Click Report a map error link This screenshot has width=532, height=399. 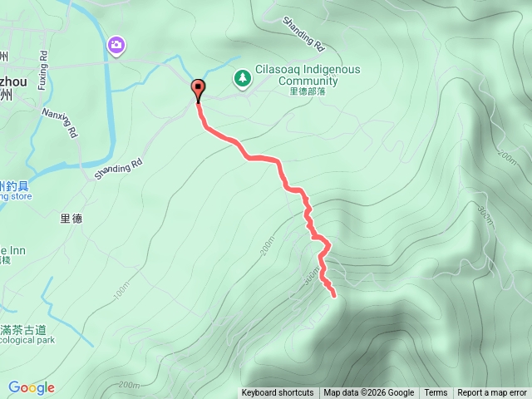click(492, 393)
